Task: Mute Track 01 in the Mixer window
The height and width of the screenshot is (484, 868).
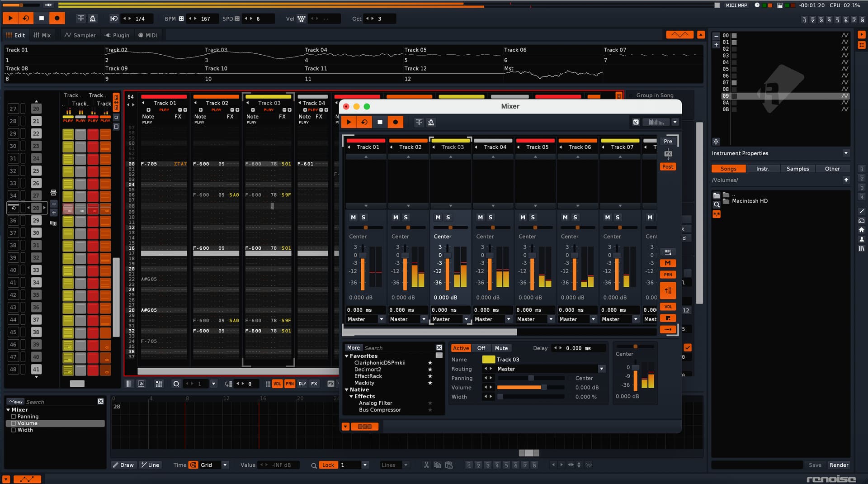Action: (x=353, y=218)
